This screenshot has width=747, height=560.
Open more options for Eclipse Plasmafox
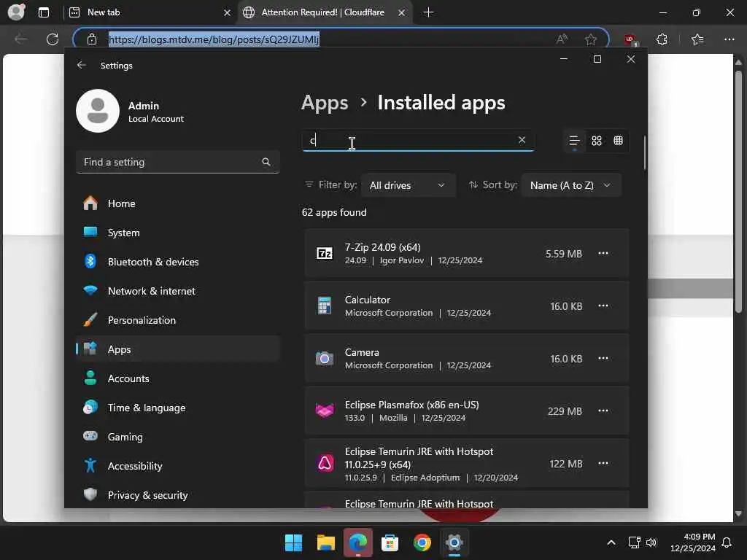click(x=603, y=411)
